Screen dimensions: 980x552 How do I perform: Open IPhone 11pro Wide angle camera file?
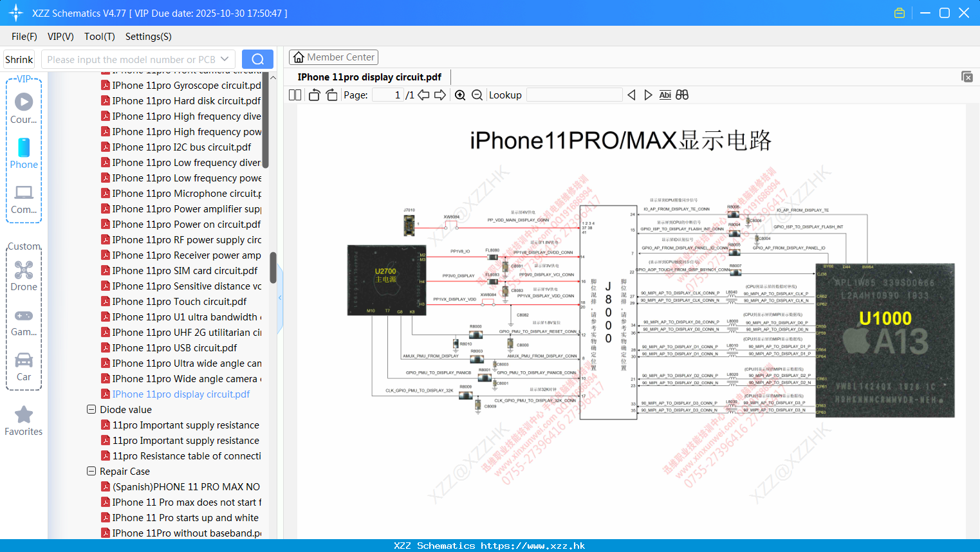coord(181,378)
